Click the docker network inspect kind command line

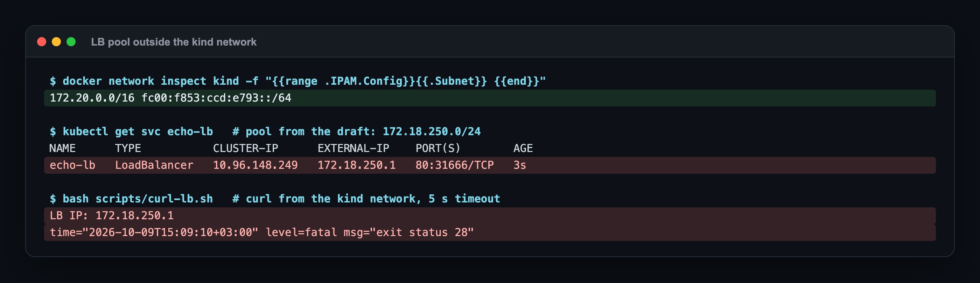tap(298, 81)
